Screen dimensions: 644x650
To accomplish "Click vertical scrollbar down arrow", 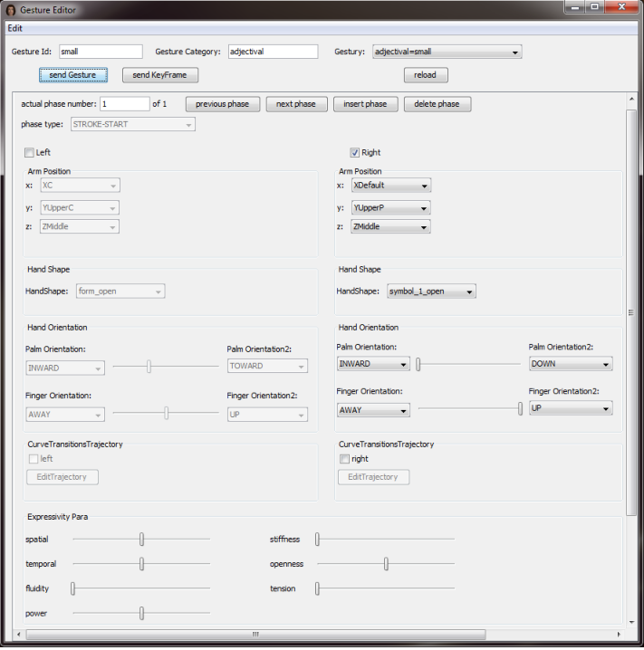I will [631, 622].
